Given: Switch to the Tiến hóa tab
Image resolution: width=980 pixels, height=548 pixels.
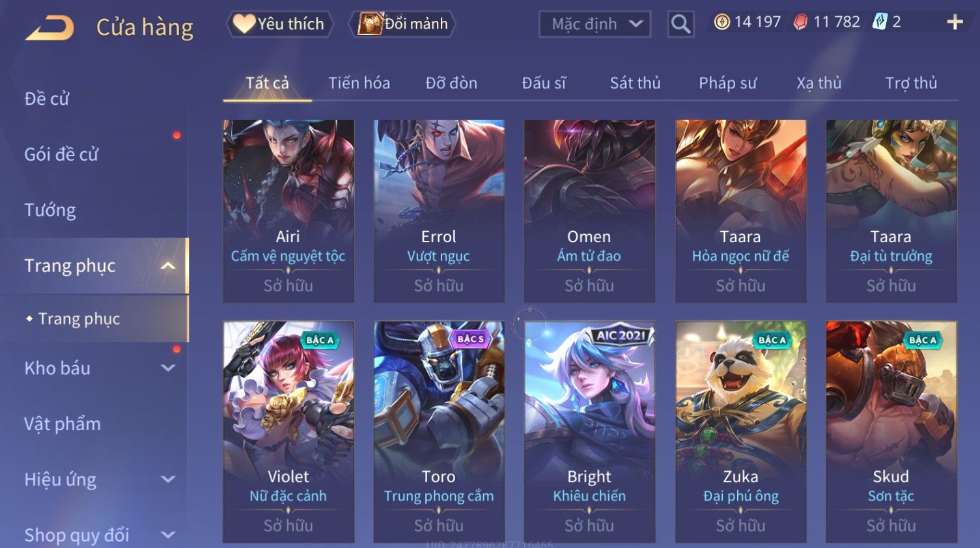Looking at the screenshot, I should [359, 83].
